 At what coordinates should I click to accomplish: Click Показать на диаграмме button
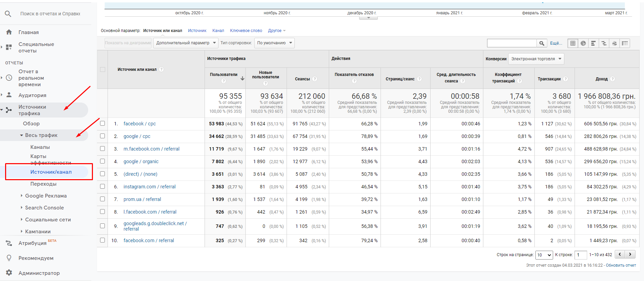pos(128,43)
